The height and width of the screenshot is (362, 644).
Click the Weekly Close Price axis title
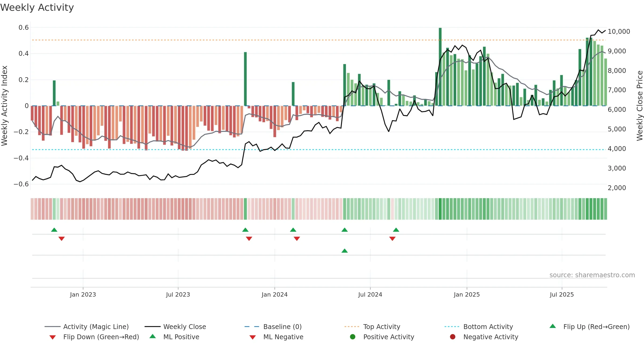click(x=640, y=106)
